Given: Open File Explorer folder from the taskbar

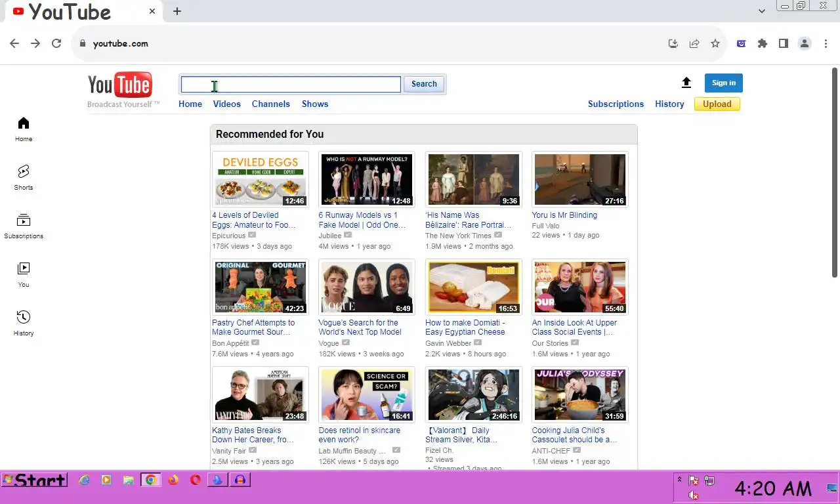Looking at the screenshot, I should [129, 480].
